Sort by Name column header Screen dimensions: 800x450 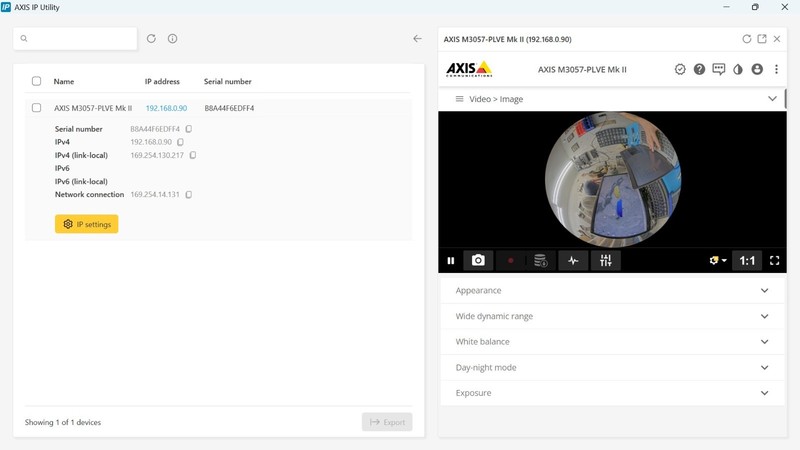click(64, 82)
